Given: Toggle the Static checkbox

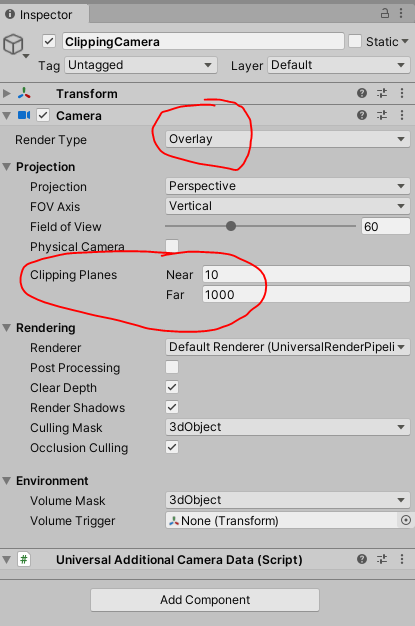Looking at the screenshot, I should (x=355, y=41).
